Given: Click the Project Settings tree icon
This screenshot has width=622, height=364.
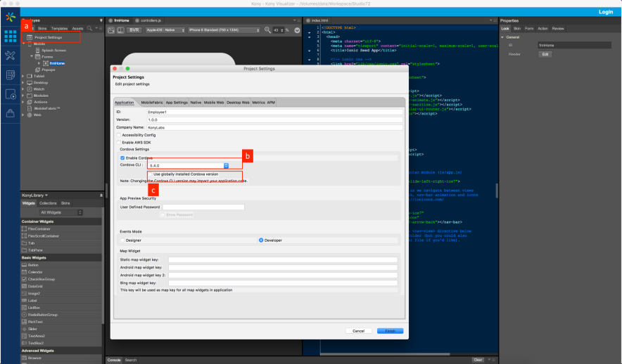Looking at the screenshot, I should [30, 37].
